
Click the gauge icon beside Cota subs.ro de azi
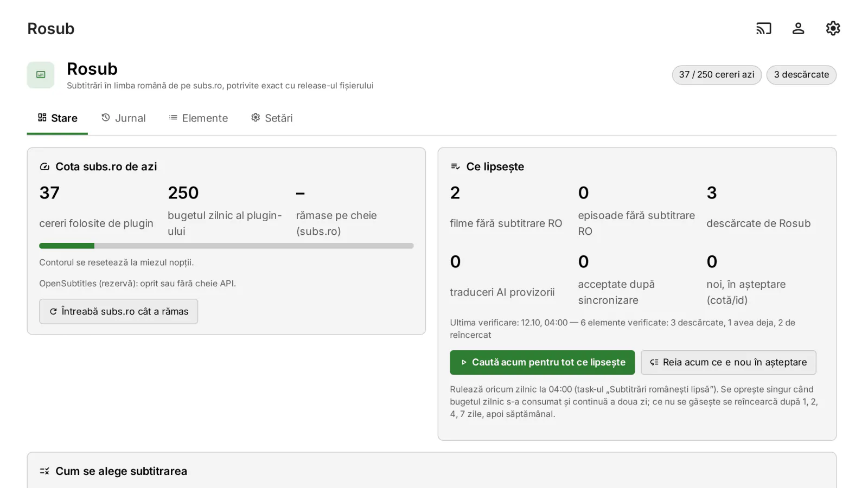pyautogui.click(x=45, y=166)
